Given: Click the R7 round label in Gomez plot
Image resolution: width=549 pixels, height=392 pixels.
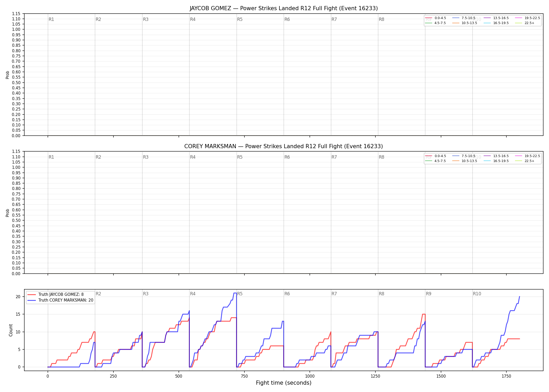Looking at the screenshot, I should tap(334, 19).
